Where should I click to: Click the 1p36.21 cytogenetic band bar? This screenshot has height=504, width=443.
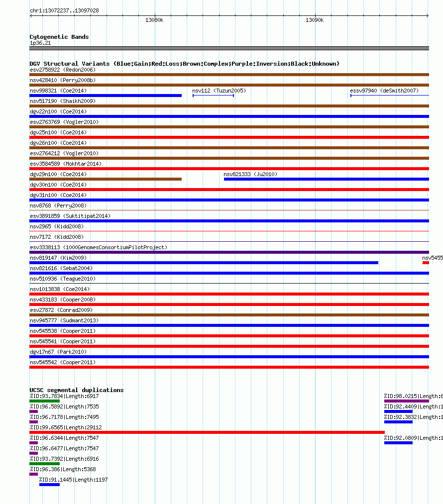pyautogui.click(x=229, y=48)
